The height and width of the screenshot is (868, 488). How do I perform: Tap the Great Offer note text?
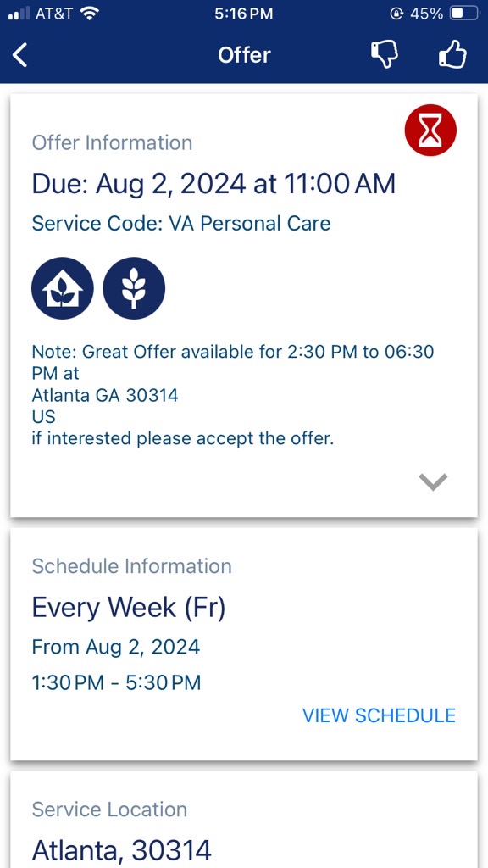point(233,395)
